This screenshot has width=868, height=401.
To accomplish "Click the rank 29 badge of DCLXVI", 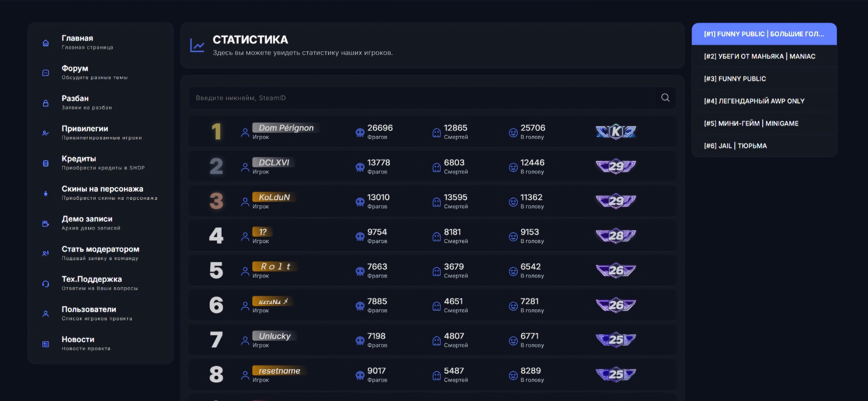I will [616, 166].
